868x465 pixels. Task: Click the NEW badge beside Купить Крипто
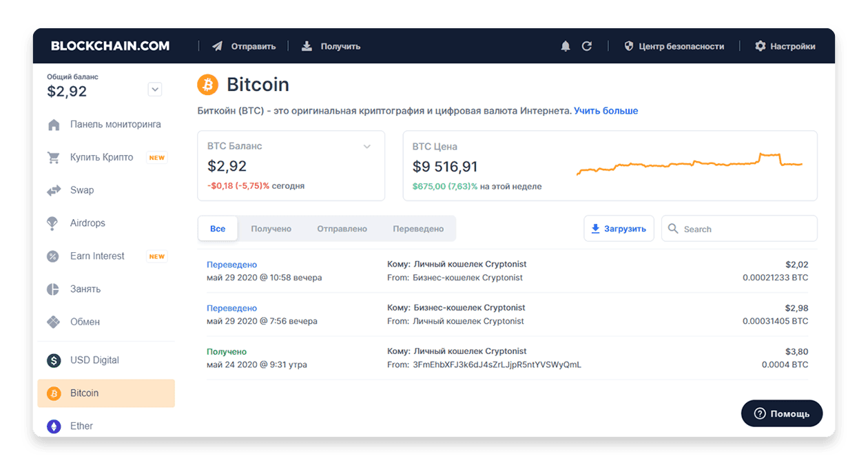click(x=157, y=158)
